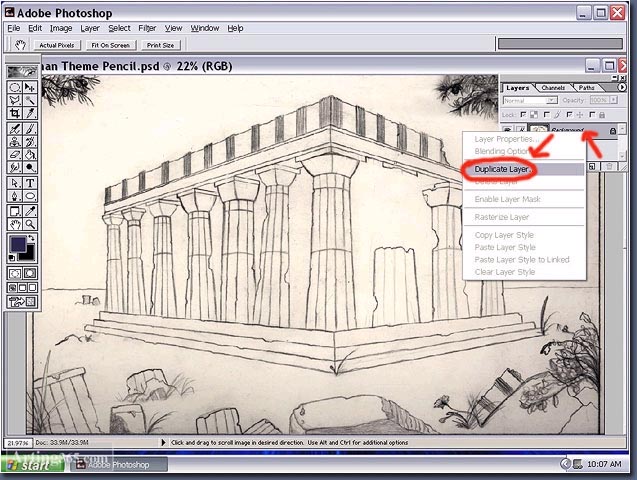Select the Type tool
Screen dimensions: 637x480
tap(30, 183)
